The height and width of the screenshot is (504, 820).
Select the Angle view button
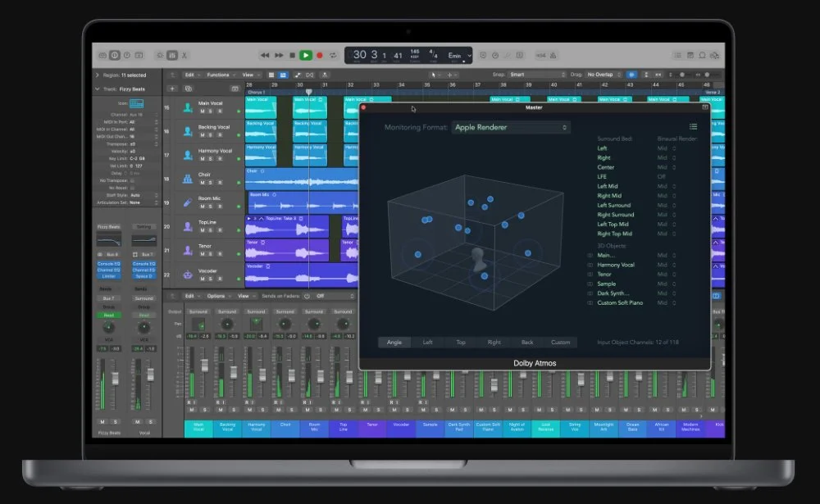[x=394, y=342]
